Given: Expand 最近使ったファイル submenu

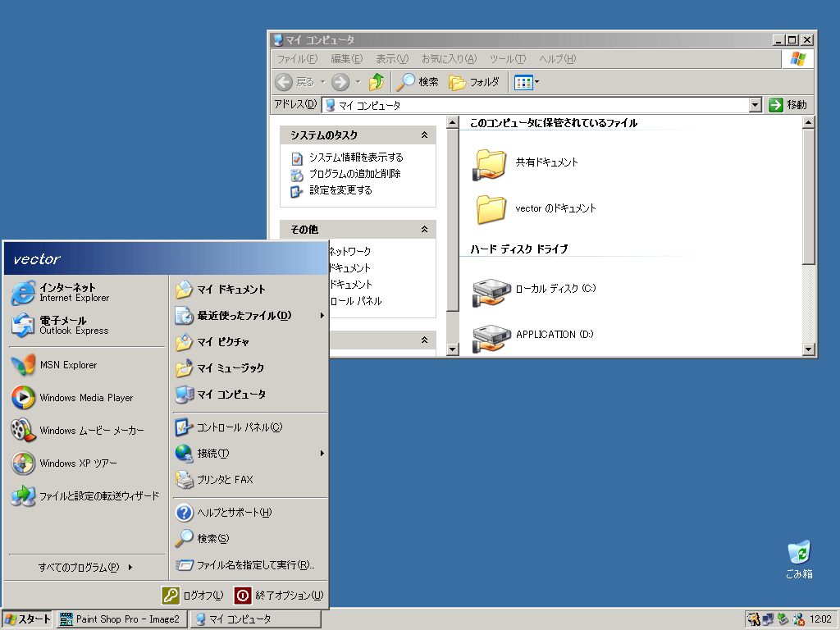Looking at the screenshot, I should point(250,316).
